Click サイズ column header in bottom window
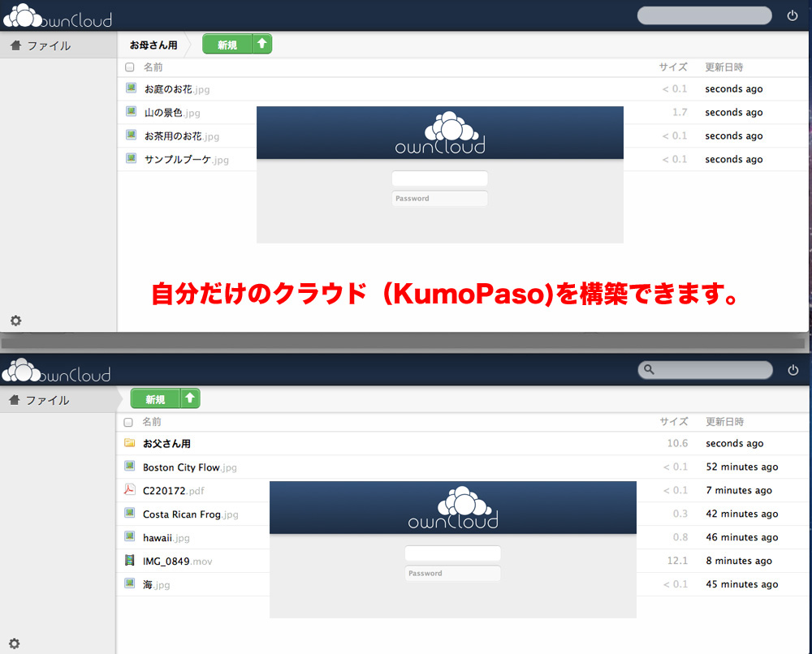The width and height of the screenshot is (812, 654). pos(674,422)
